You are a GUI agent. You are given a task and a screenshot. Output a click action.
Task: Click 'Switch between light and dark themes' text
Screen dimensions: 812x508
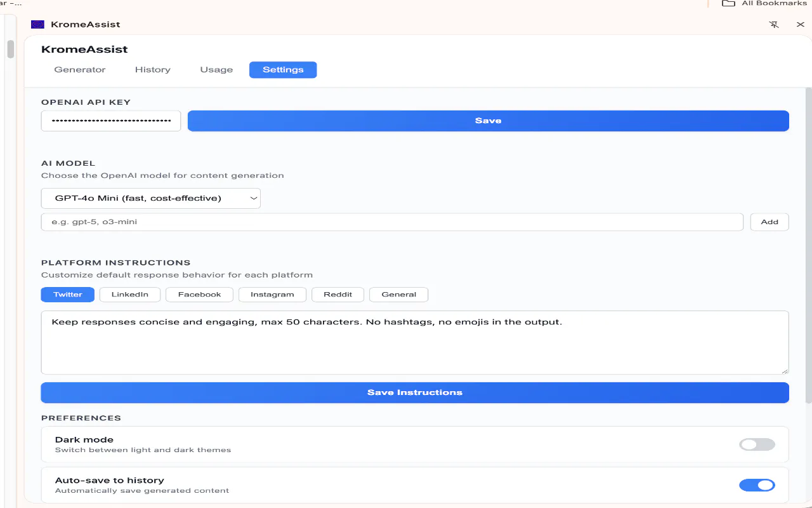(x=143, y=450)
